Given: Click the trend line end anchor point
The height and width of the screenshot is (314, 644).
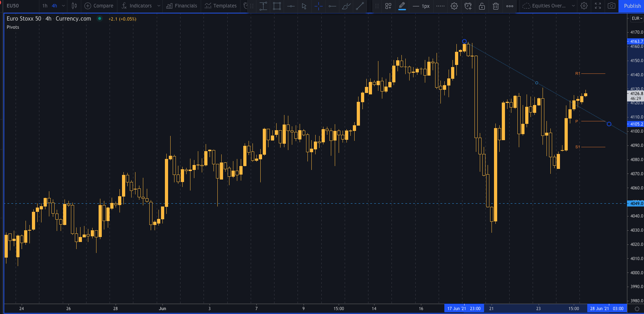Looking at the screenshot, I should (609, 124).
